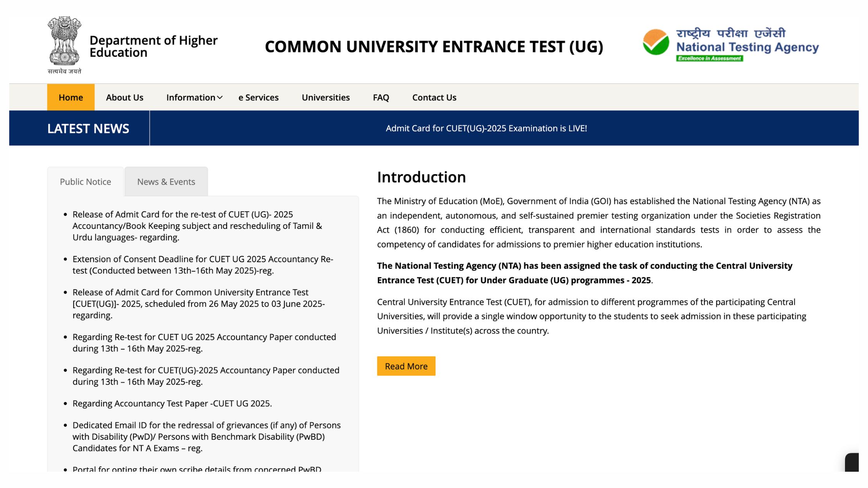Click the LATEST NEWS label
Viewport: 868px width, 488px height.
pyautogui.click(x=88, y=128)
